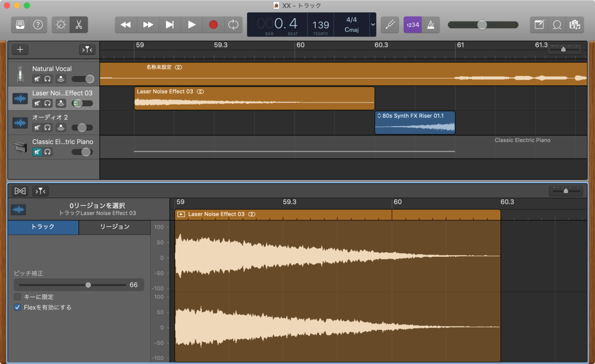Select オーディオ 2 waveform track icon

(x=20, y=123)
